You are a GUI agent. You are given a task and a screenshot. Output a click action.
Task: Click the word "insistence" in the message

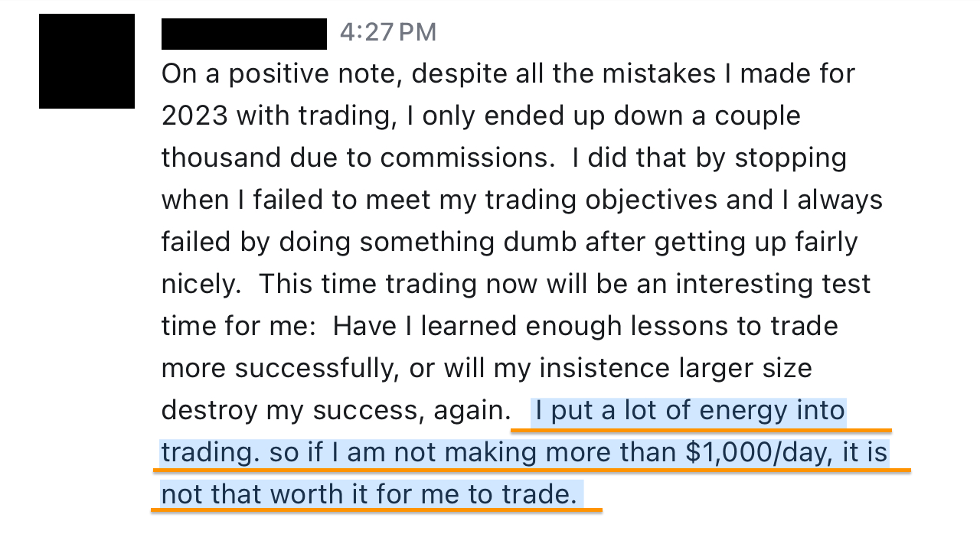pos(603,369)
